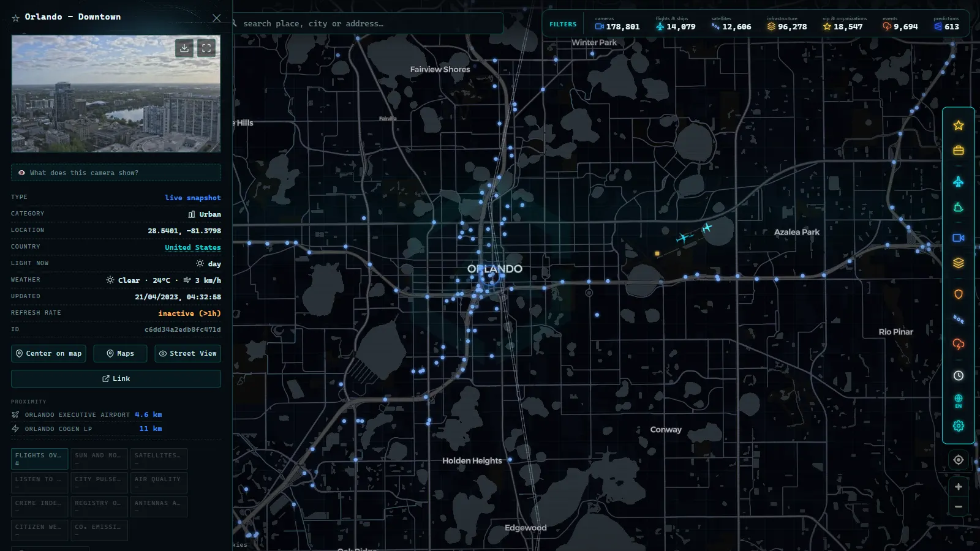Screen dimensions: 980x551
Task: Toggle the predictions filter 613
Action: (946, 24)
